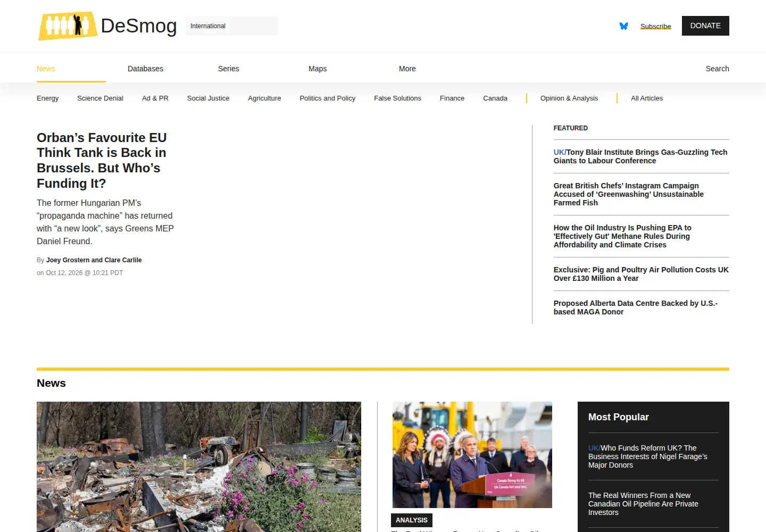Click the Most Popular heading
766x532 pixels.
(x=619, y=417)
